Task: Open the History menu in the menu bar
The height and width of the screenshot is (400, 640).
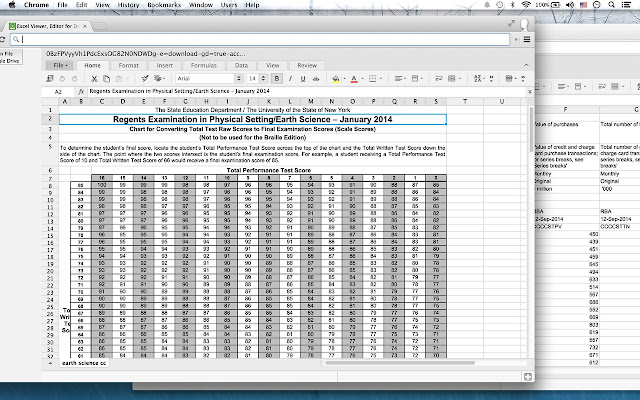Action: 128,5
